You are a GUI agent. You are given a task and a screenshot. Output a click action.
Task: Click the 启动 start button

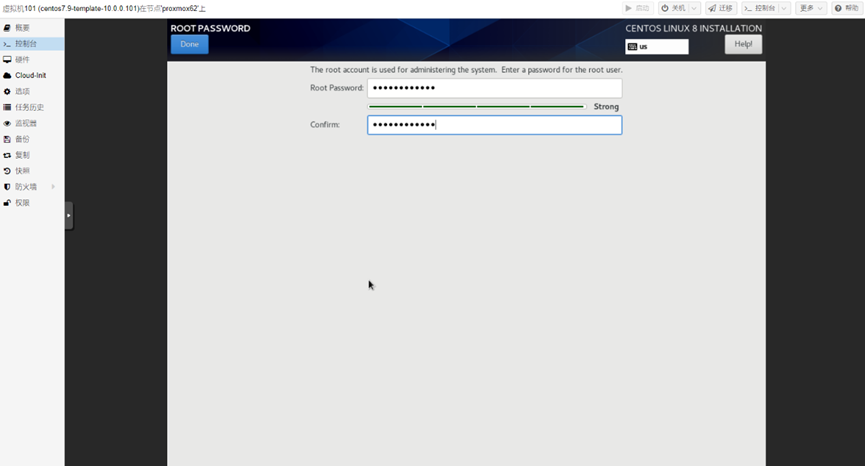point(637,8)
